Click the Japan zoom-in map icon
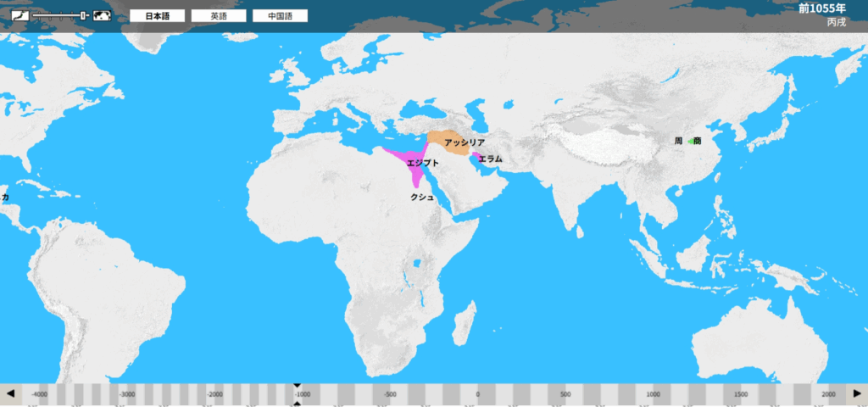The image size is (868, 407). 19,15
